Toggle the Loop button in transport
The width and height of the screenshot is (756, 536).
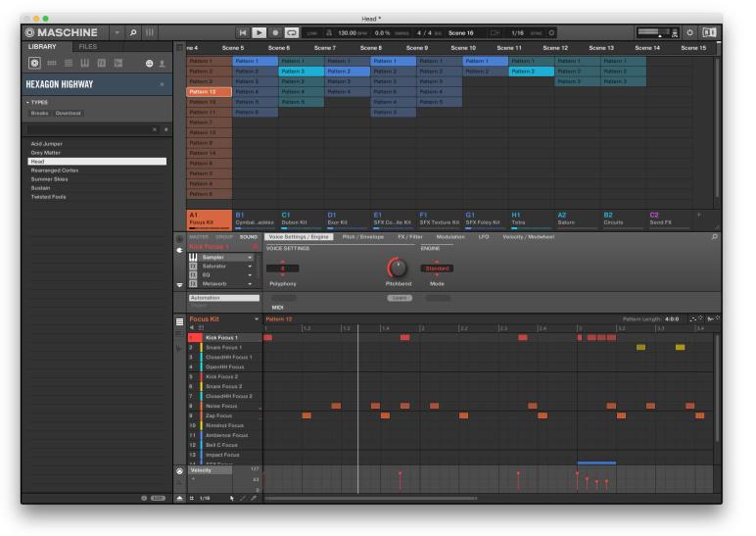[292, 32]
